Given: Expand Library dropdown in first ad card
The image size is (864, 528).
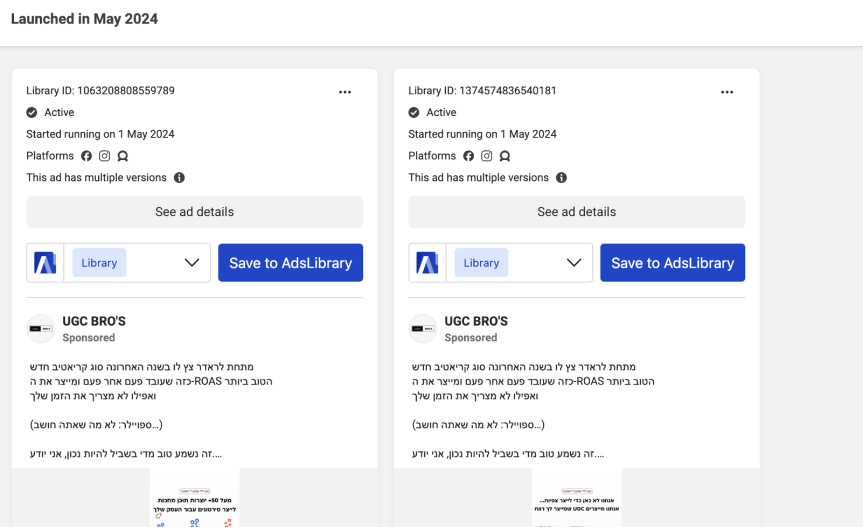Looking at the screenshot, I should tap(192, 263).
